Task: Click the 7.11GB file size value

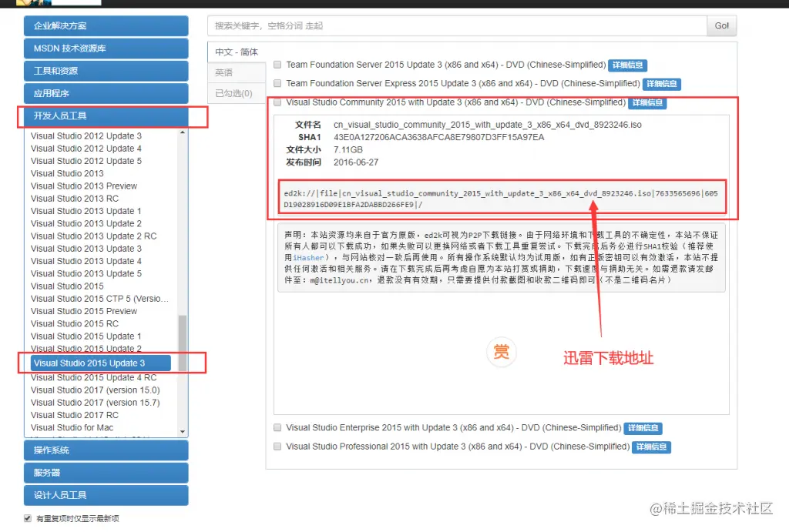Action: (348, 150)
